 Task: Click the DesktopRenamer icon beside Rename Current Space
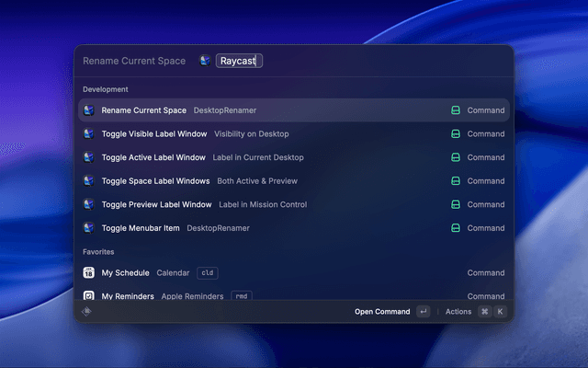point(89,110)
